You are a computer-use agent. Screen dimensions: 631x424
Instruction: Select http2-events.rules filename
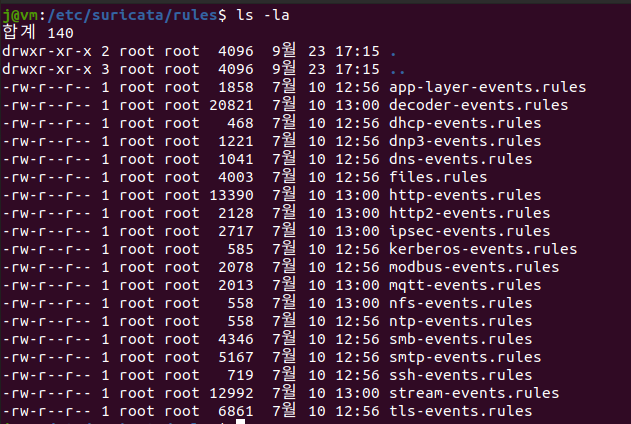tap(469, 213)
